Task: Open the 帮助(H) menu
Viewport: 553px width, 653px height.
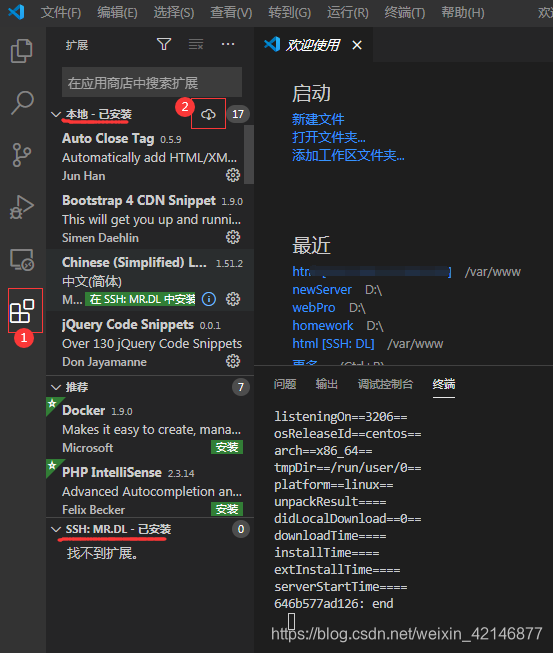Action: coord(463,12)
